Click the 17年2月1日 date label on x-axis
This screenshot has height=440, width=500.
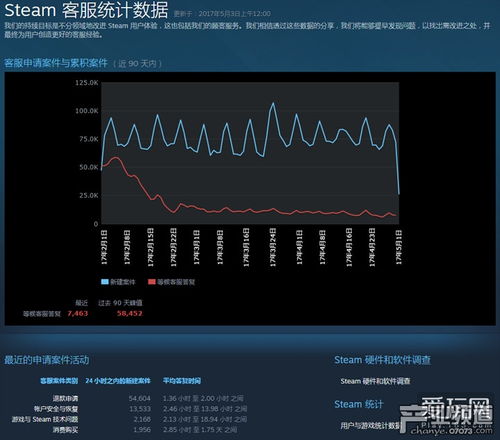(104, 247)
